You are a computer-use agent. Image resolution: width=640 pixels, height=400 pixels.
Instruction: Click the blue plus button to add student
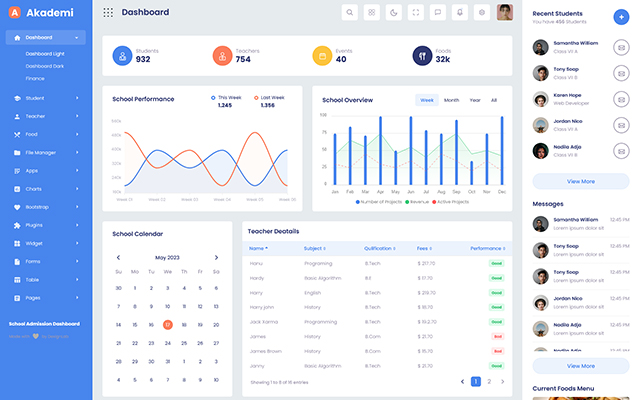pyautogui.click(x=620, y=16)
